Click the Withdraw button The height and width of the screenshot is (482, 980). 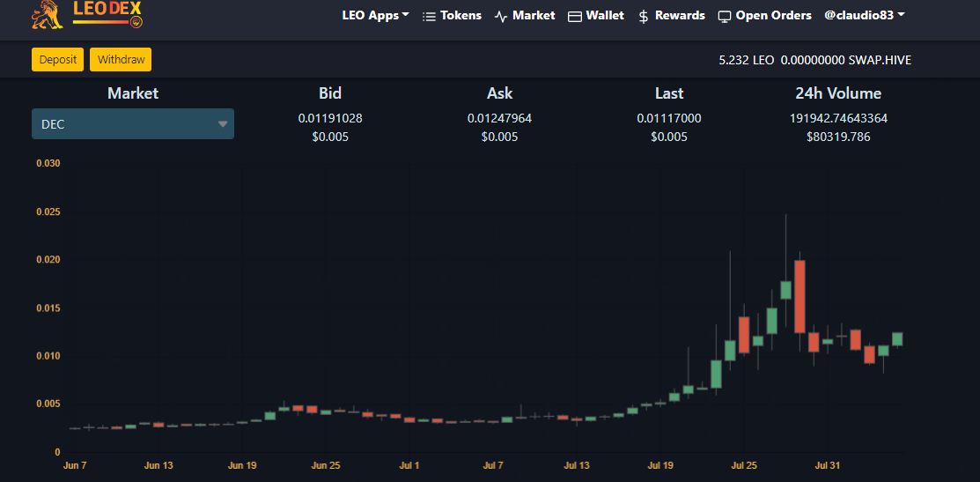(x=121, y=60)
